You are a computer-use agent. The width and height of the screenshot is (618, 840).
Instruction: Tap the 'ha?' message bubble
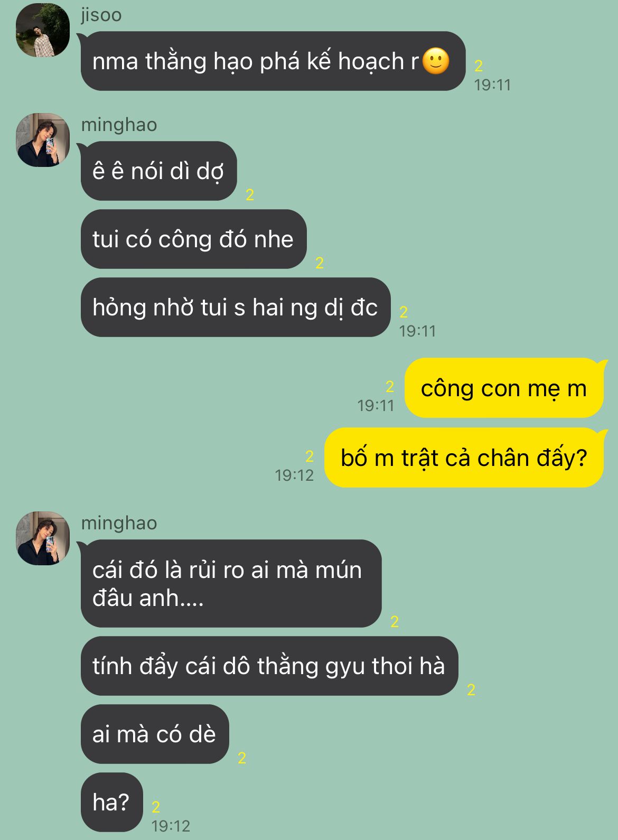[x=111, y=802]
